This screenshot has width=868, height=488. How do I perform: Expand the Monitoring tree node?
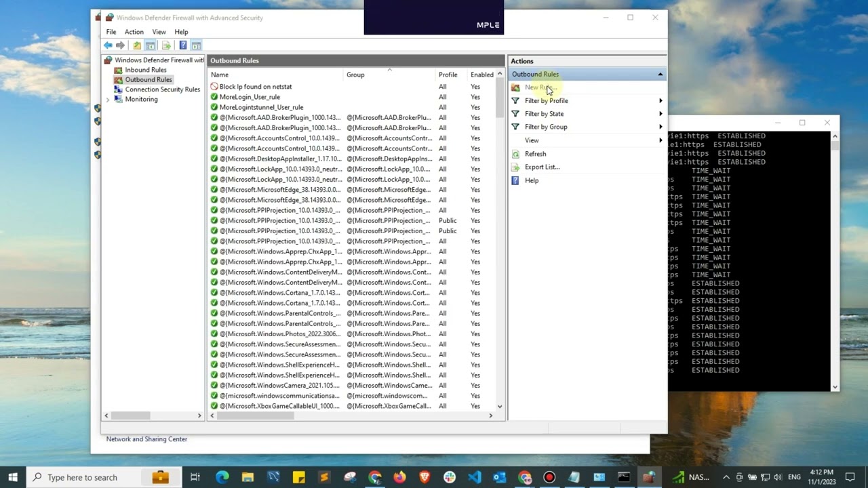[x=107, y=100]
